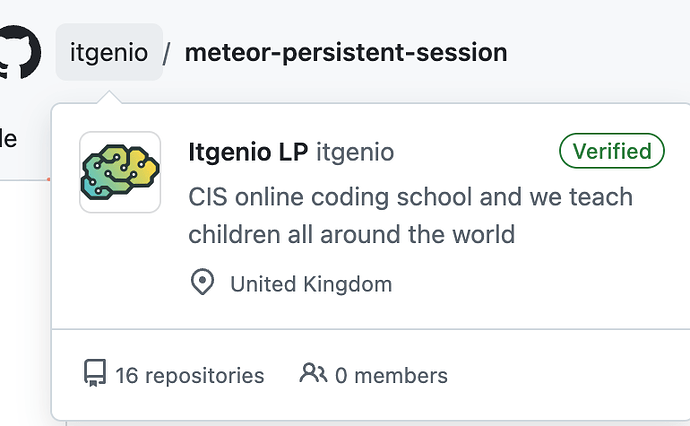The image size is (690, 426).
Task: Click the green Verified badge
Action: pos(612,151)
